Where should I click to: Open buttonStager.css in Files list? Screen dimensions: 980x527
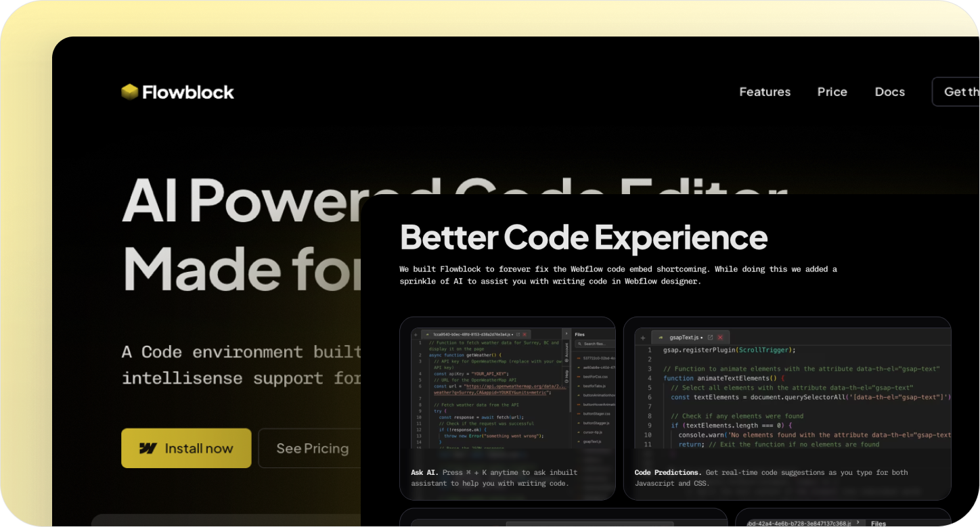click(594, 414)
